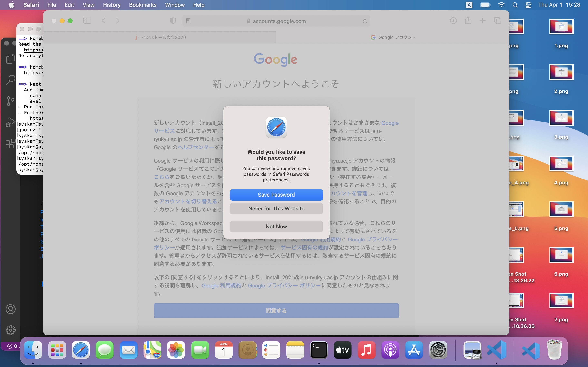Viewport: 588px width, 367px height.
Task: Click Save Password button
Action: point(276,195)
